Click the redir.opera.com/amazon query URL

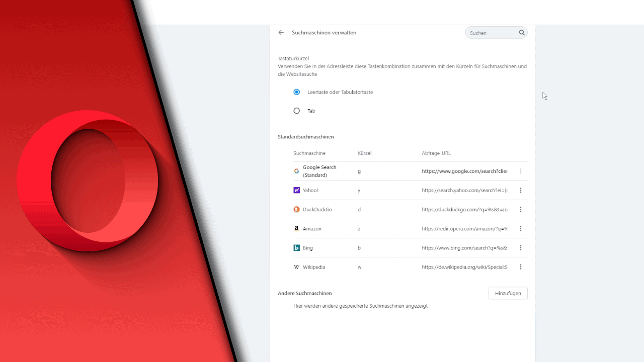[464, 229]
